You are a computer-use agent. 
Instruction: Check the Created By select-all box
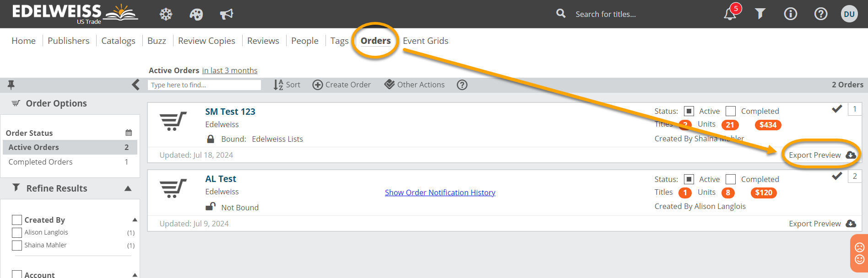click(17, 220)
